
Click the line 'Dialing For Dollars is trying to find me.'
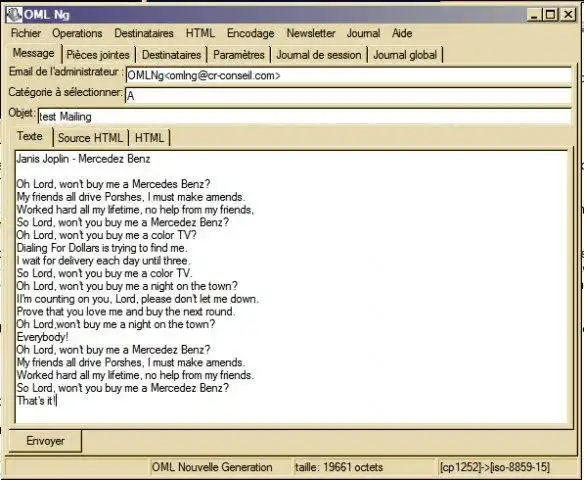(102, 248)
